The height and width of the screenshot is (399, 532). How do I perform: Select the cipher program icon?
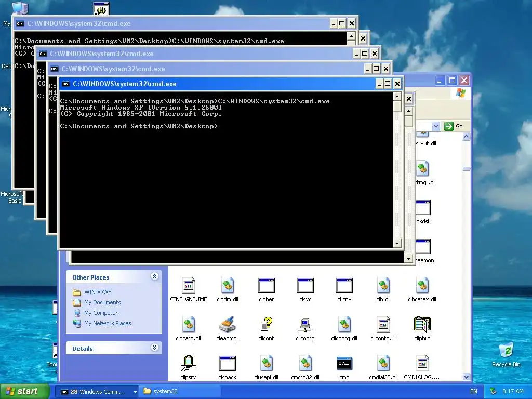[267, 285]
